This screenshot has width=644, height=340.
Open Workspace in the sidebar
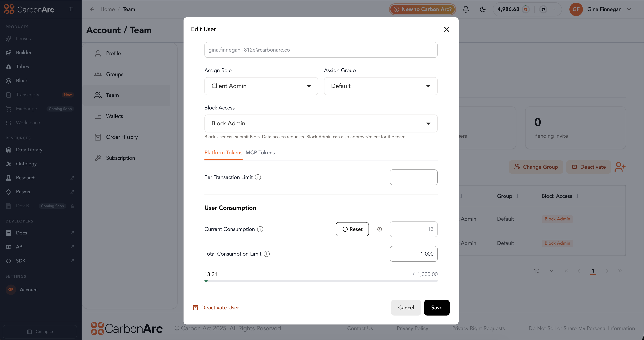click(28, 122)
